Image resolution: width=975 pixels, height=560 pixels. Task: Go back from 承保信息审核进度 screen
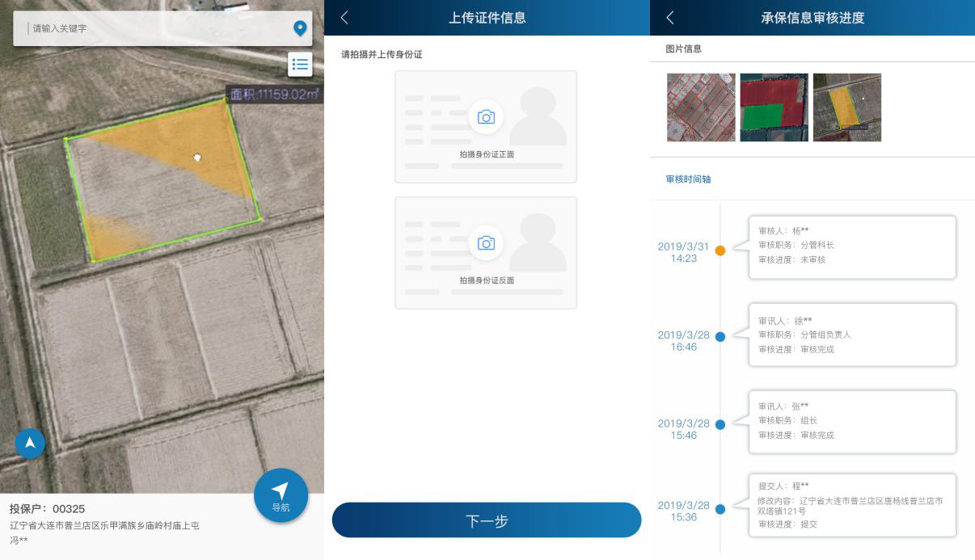point(669,18)
